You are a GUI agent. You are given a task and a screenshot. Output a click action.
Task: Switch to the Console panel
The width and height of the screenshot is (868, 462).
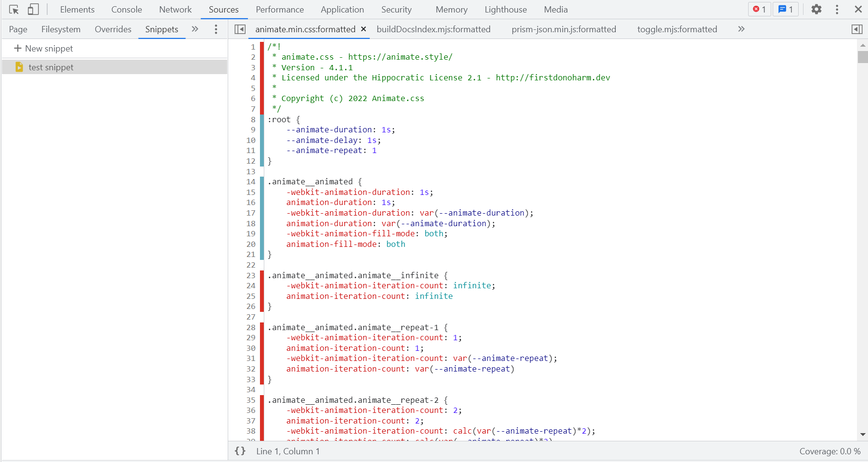[127, 10]
